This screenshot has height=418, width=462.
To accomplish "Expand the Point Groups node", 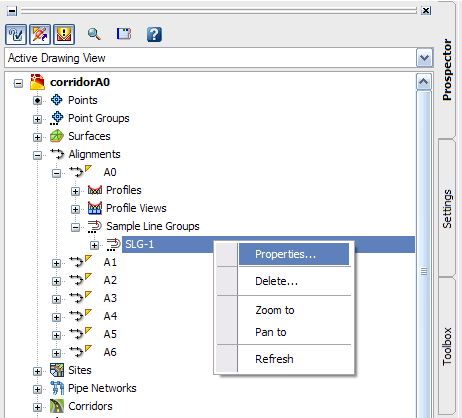I will [37, 119].
